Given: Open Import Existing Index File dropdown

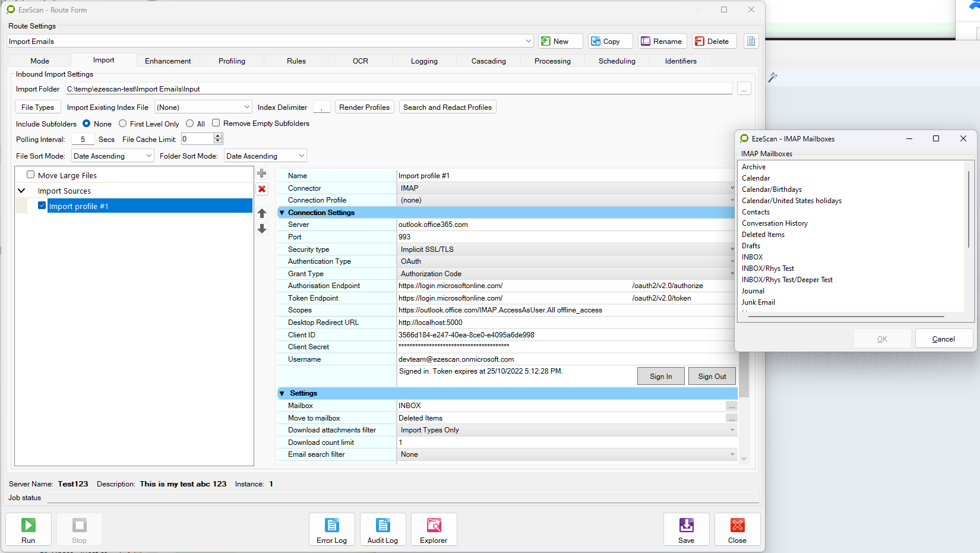Looking at the screenshot, I should (x=203, y=108).
